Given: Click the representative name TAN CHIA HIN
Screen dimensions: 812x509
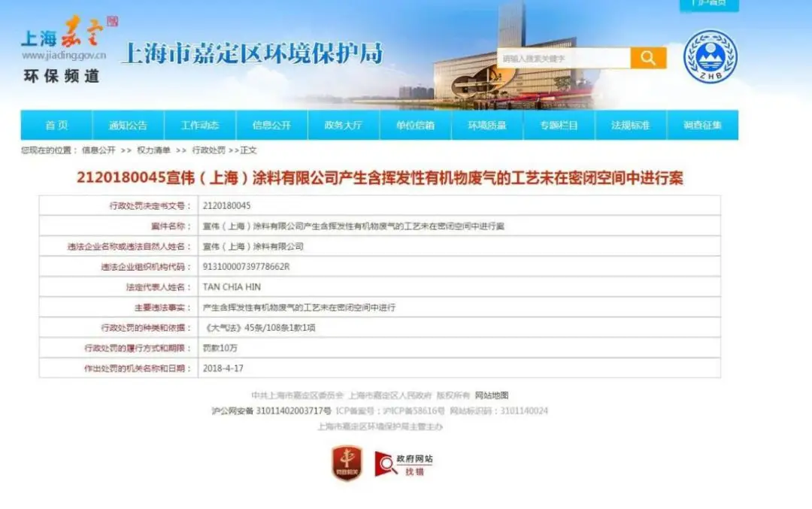Looking at the screenshot, I should pyautogui.click(x=232, y=287).
